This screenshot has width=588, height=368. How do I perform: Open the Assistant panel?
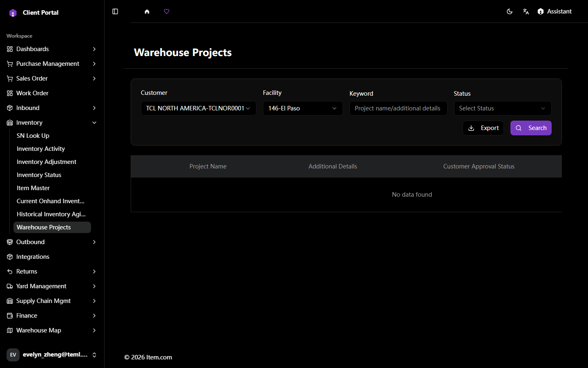point(555,11)
